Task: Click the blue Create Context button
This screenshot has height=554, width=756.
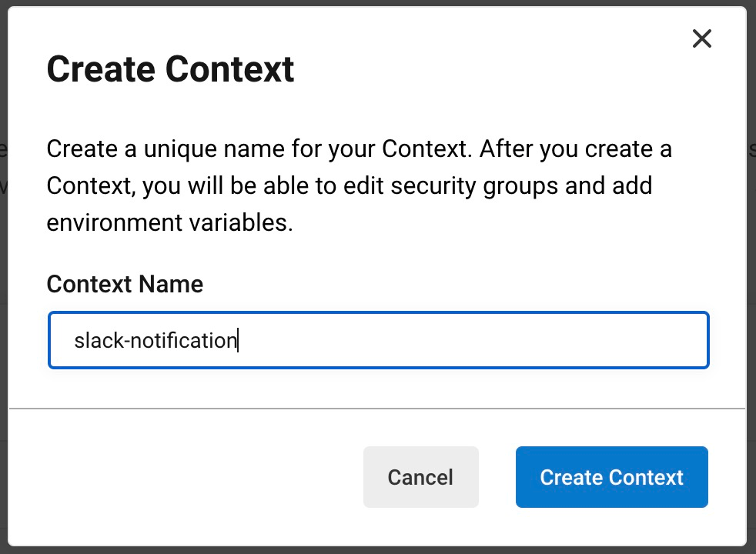Action: click(x=611, y=477)
